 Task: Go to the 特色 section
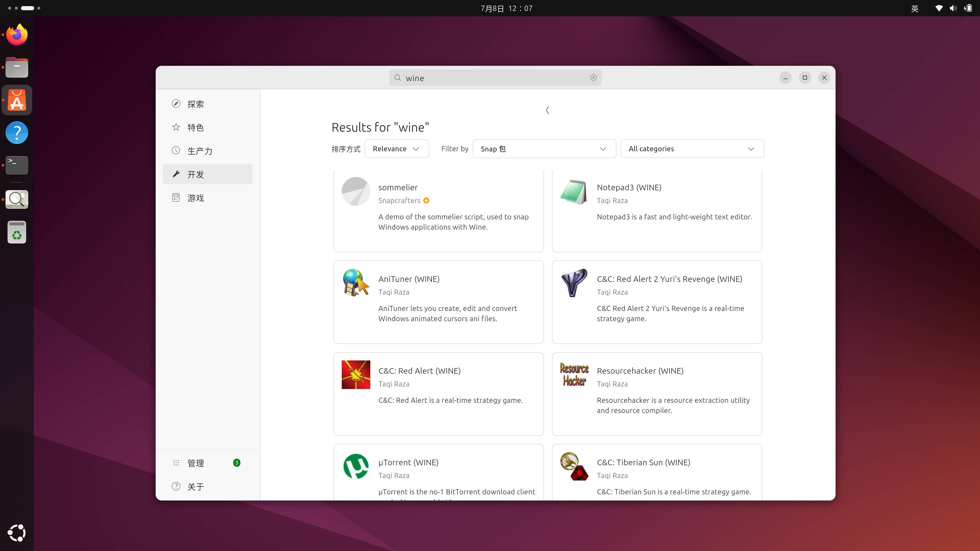coord(208,127)
